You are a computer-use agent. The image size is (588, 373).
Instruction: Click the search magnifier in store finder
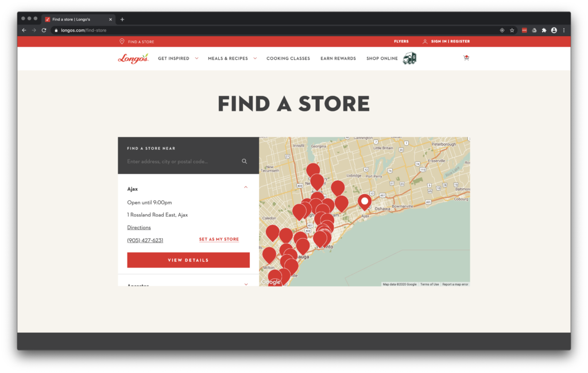245,162
